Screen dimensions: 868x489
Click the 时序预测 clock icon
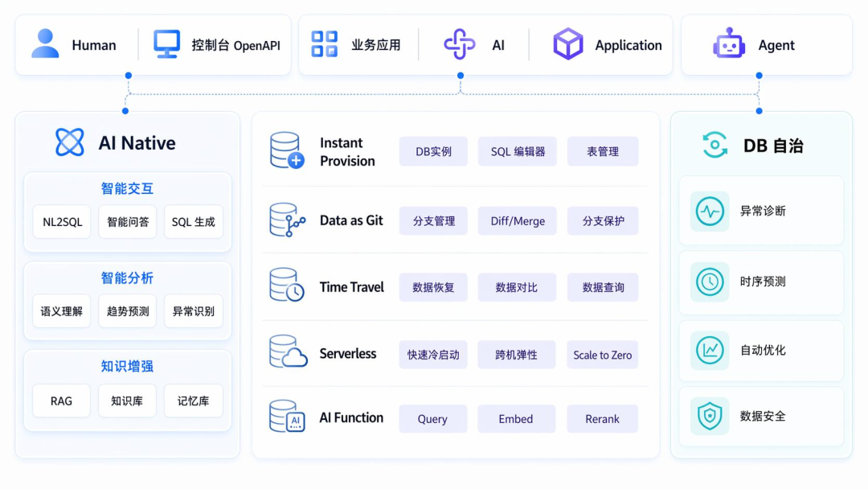710,281
